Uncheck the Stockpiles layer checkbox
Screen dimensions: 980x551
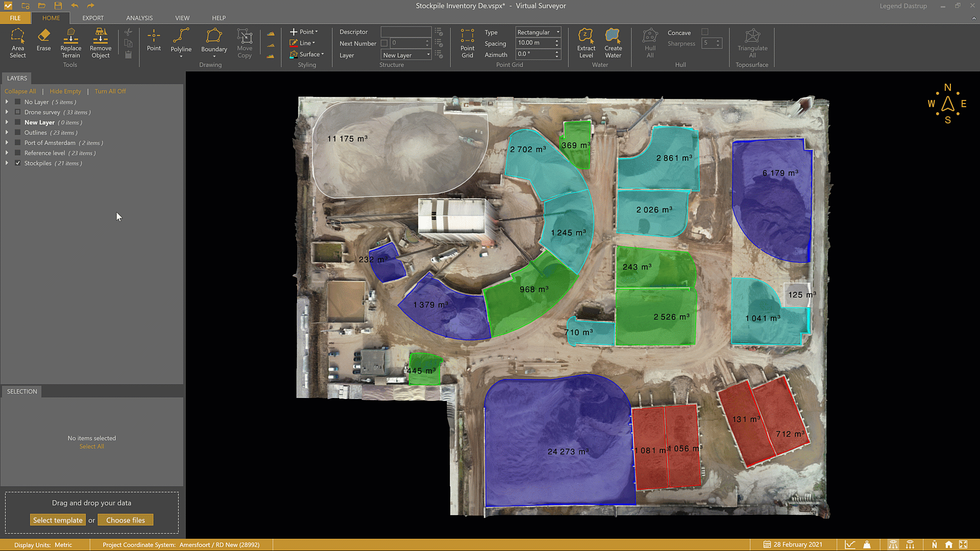click(x=18, y=163)
